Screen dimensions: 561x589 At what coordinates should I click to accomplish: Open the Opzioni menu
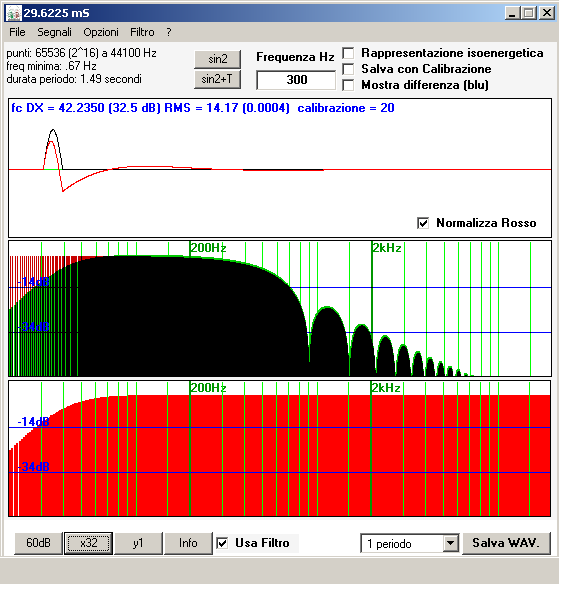[x=101, y=32]
